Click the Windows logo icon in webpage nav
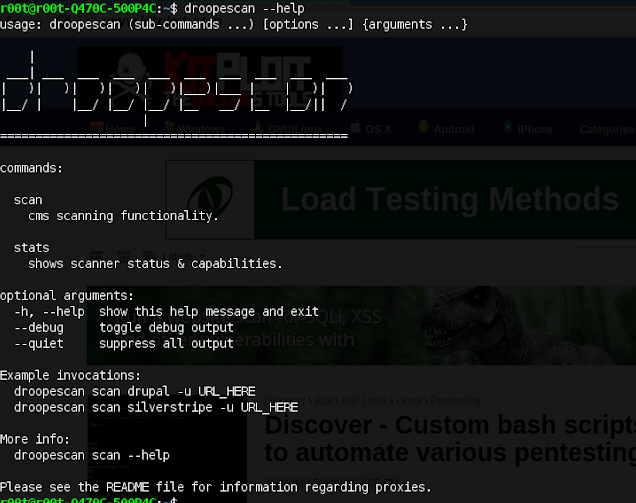This screenshot has width=636, height=503. 169,128
